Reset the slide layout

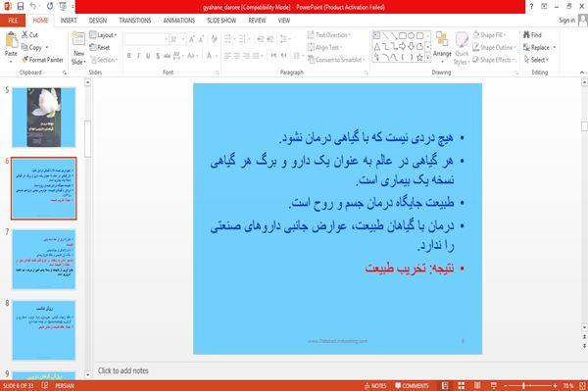click(100, 47)
